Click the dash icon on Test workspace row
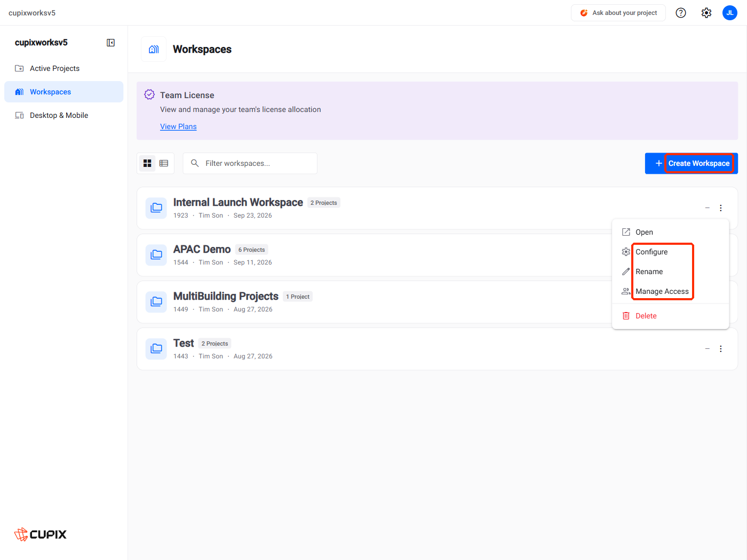Viewport: 747px width, 560px height. pos(708,349)
